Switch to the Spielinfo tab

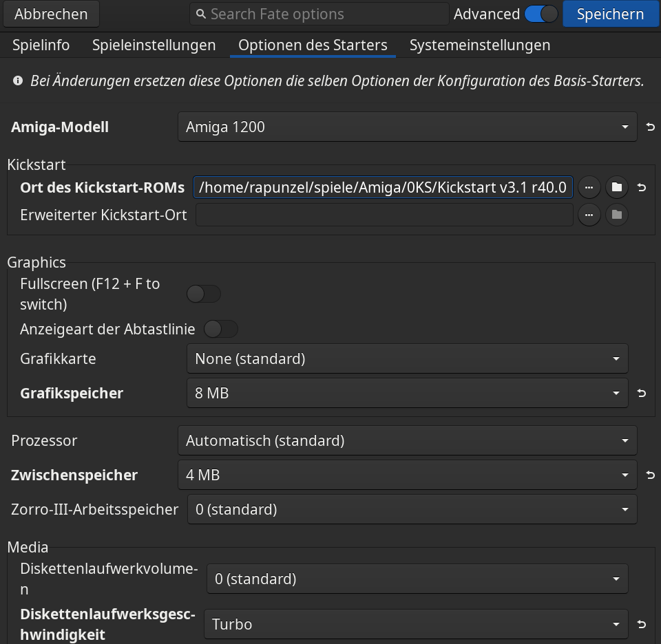(x=41, y=45)
